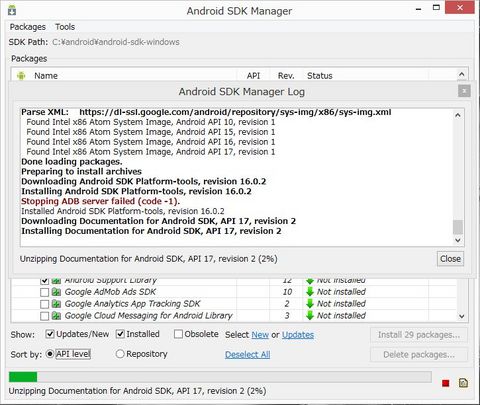Click the 'Preparing to install archives' log line
Viewport: 480px width, 405px height.
pos(81,172)
